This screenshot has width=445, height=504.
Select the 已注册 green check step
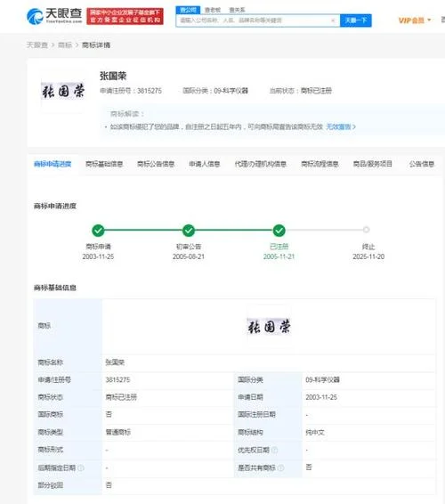279,230
